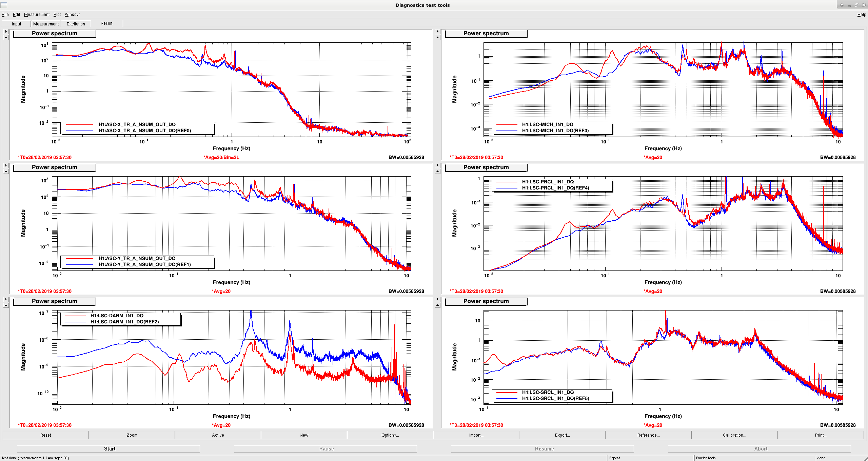This screenshot has width=868, height=461.
Task: Click the Reference... button
Action: [648, 435]
